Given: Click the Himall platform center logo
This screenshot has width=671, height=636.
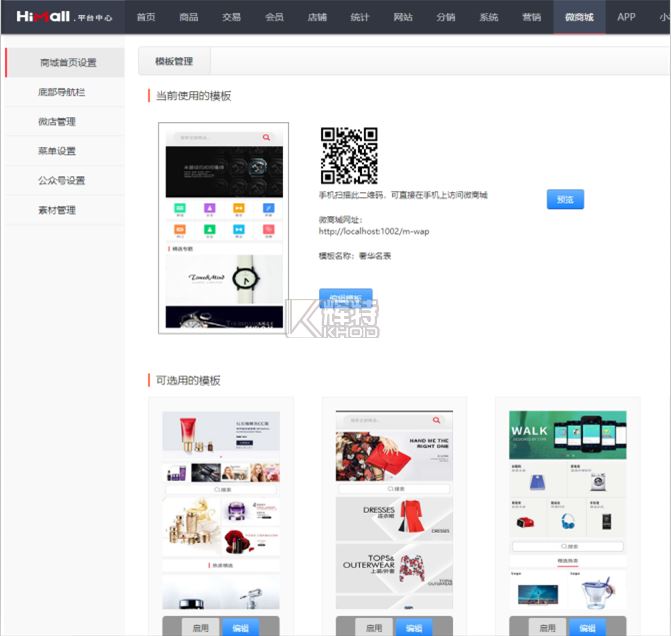Looking at the screenshot, I should coord(64,17).
